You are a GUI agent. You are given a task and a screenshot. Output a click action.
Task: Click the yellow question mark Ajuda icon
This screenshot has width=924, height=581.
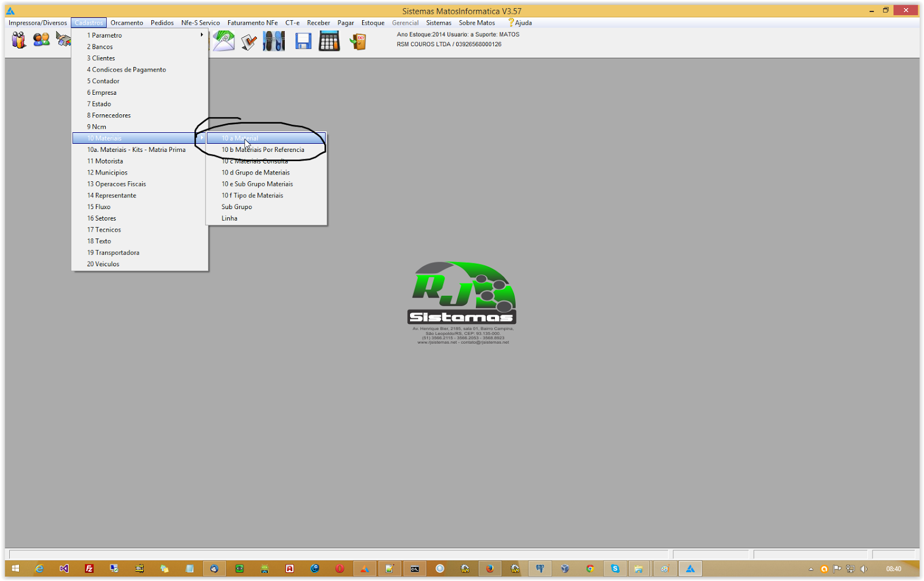(x=511, y=23)
